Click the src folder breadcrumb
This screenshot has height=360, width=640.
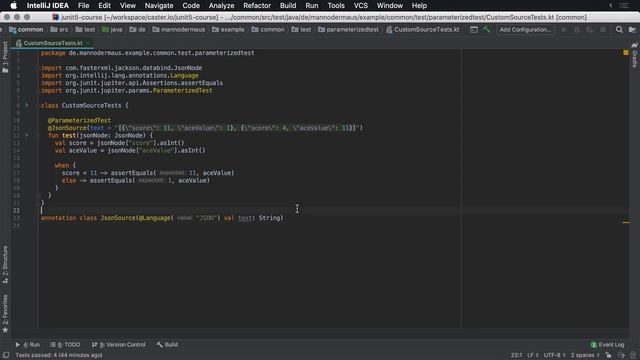pos(60,29)
